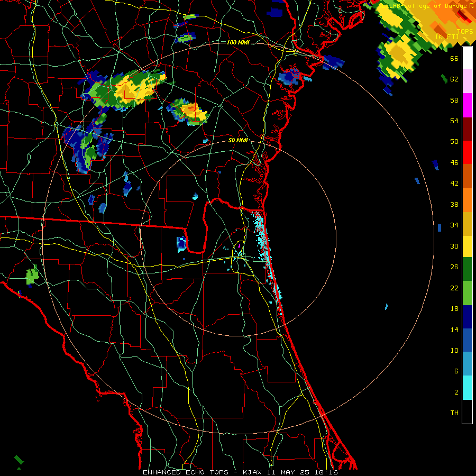The width and height of the screenshot is (476, 476).
Task: Click the 'TOPS' legend heading
Action: 465,32
